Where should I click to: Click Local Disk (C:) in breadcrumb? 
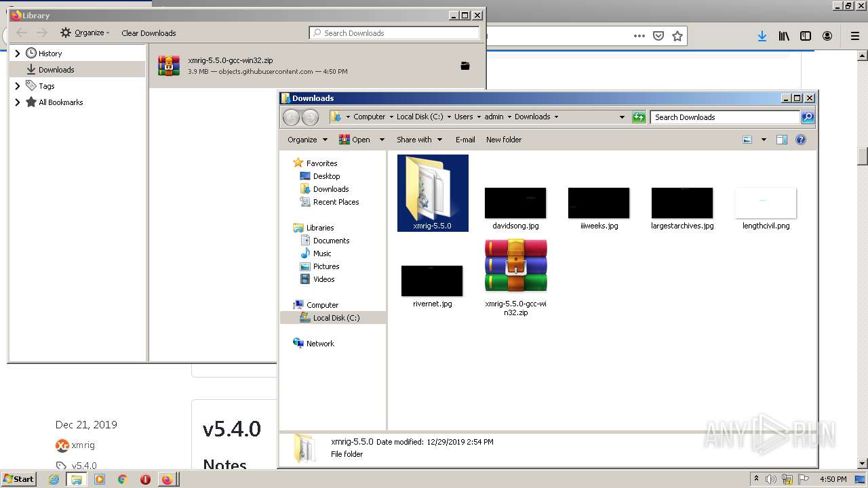click(x=420, y=117)
